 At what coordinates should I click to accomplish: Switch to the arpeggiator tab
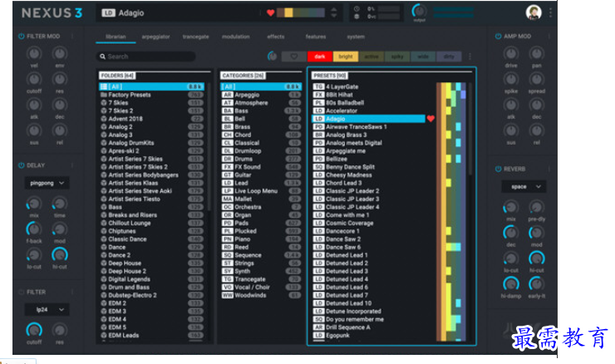click(155, 37)
